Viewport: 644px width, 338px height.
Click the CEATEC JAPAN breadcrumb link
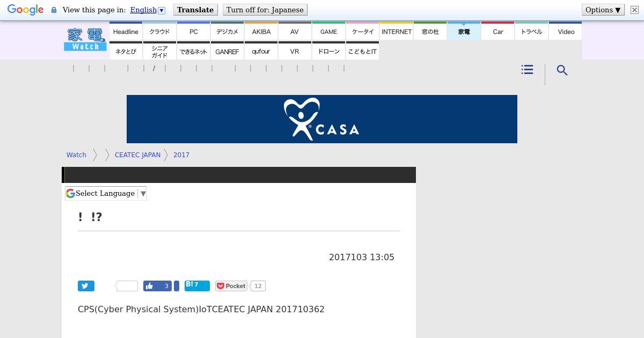(137, 155)
